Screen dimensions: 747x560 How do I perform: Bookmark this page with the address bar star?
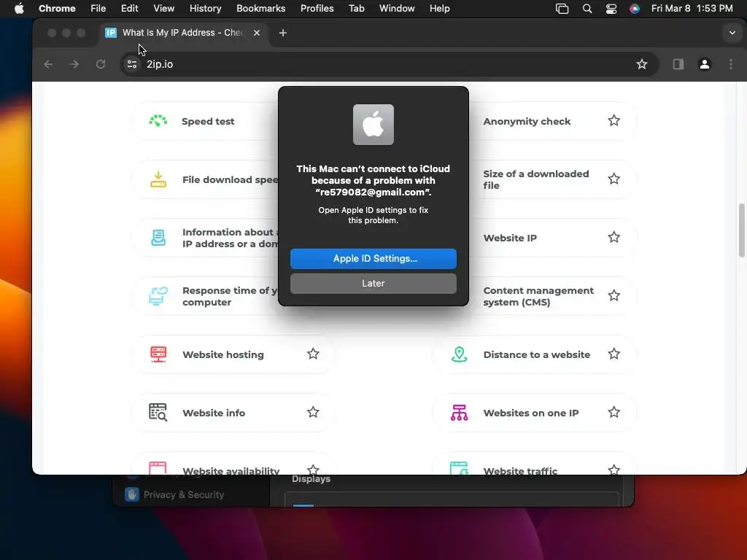coord(642,64)
